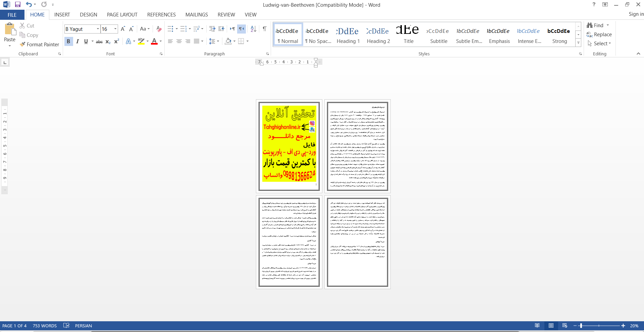Apply the Heading 1 style
This screenshot has width=644, height=332.
pyautogui.click(x=348, y=35)
